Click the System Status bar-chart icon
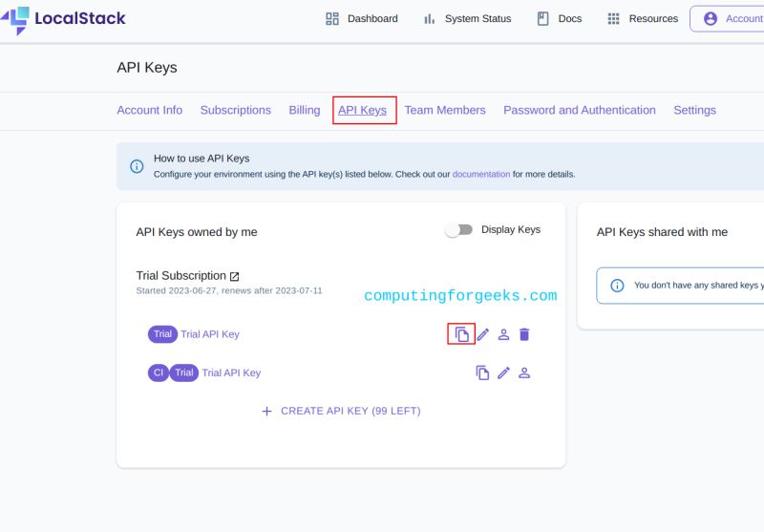This screenshot has width=764, height=532. click(429, 18)
